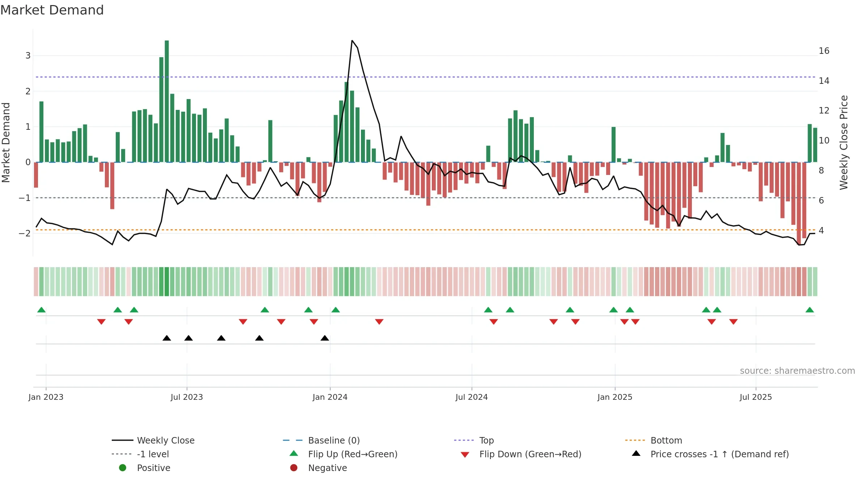868x488 pixels.
Task: Click the black triangle legend icon
Action: [x=636, y=453]
